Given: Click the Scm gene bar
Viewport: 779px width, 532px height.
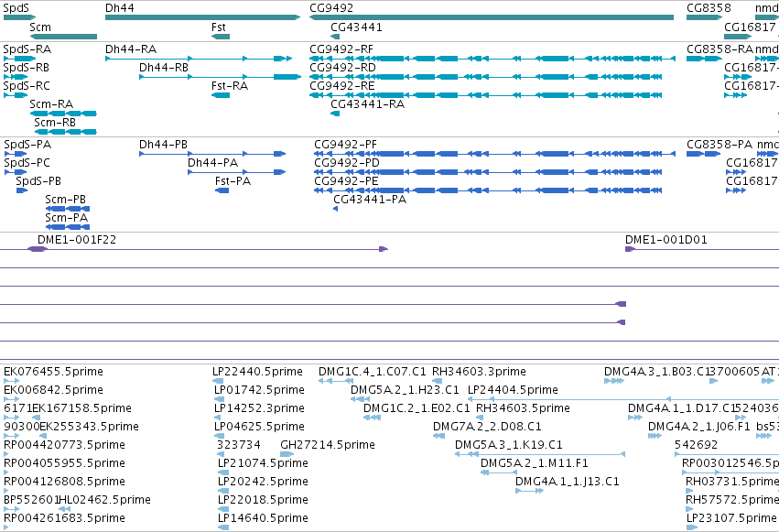Looking at the screenshot, I should click(x=63, y=37).
